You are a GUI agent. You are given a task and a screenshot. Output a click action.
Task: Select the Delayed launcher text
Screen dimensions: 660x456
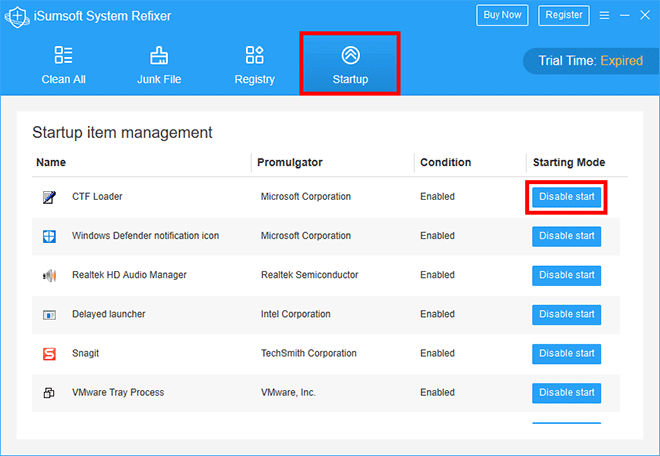pos(109,314)
